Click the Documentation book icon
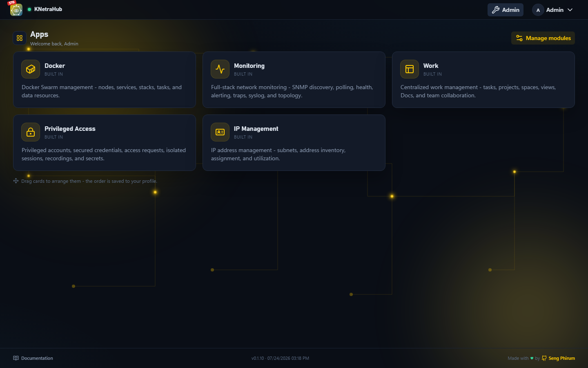 [16, 358]
